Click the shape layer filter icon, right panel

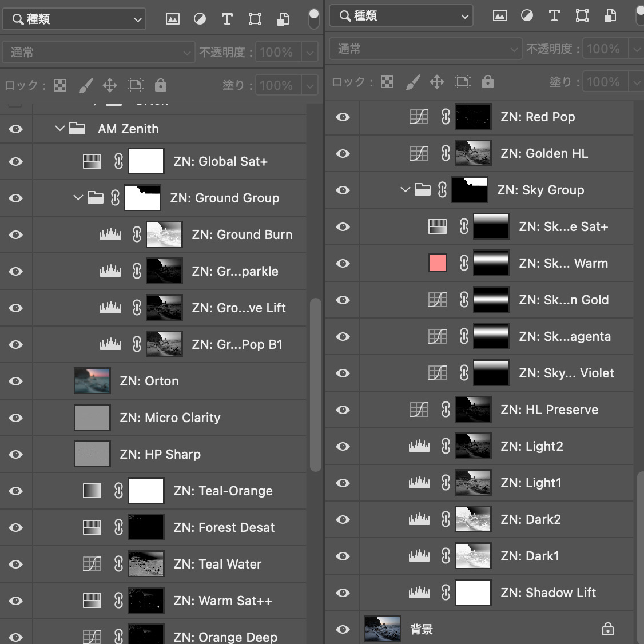tap(582, 15)
